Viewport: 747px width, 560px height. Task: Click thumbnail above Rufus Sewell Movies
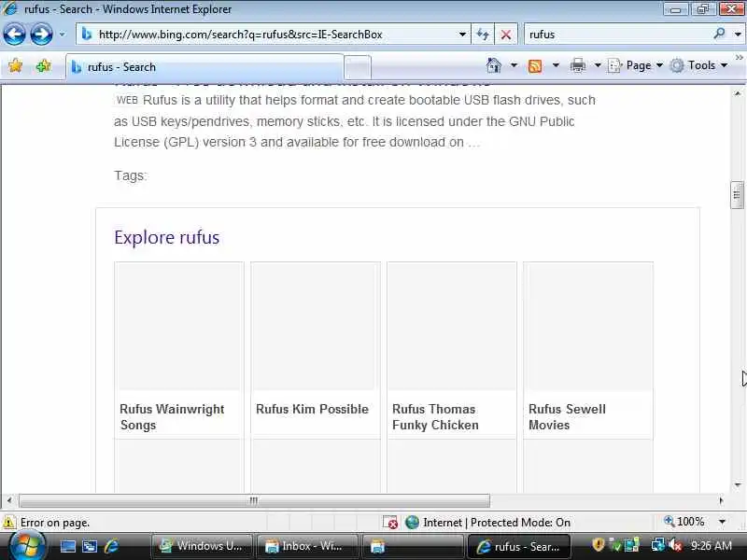(x=588, y=327)
